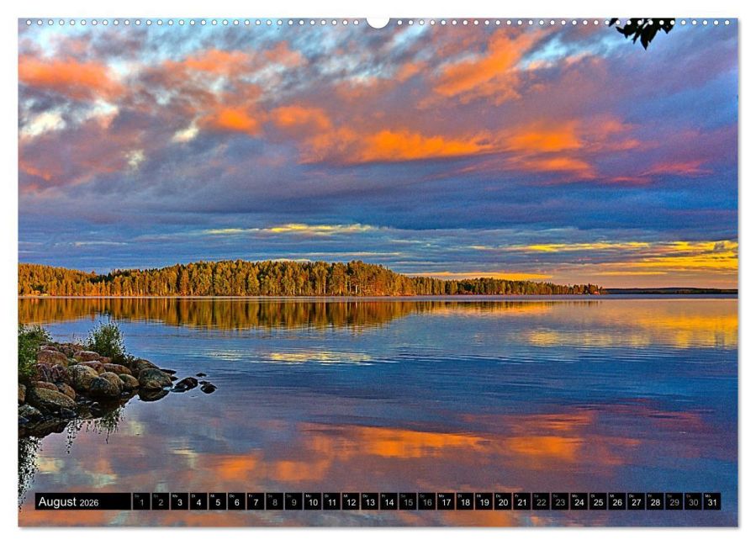
Task: Select day 10 in the calendar strip
Action: [x=313, y=502]
